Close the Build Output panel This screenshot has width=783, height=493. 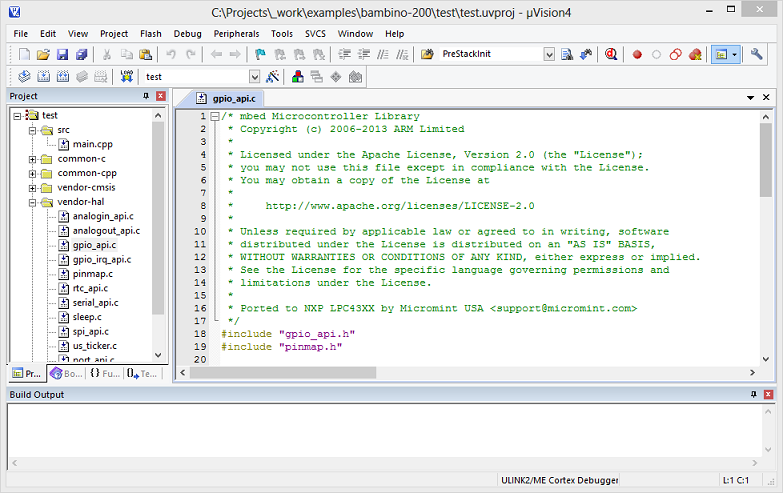coord(769,395)
